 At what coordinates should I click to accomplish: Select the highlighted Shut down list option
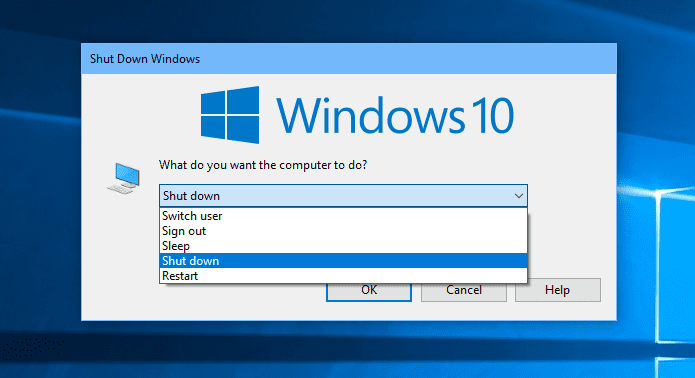[x=344, y=261]
